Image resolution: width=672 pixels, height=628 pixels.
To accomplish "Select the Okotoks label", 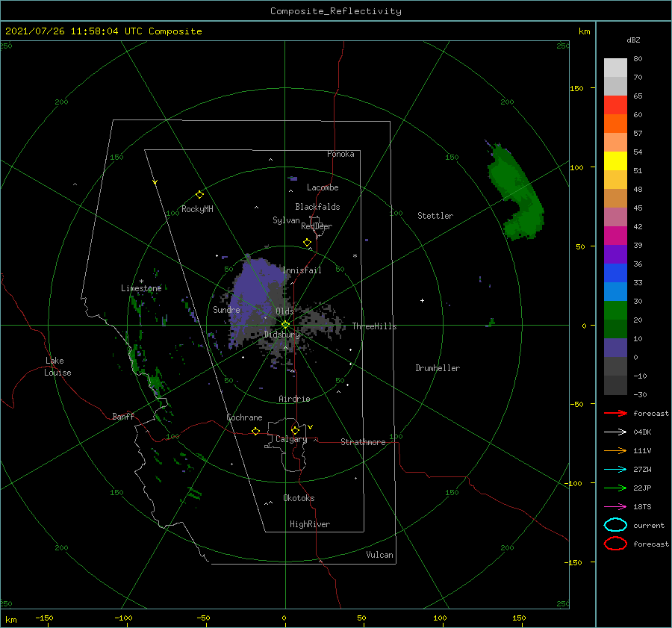I will pos(299,498).
